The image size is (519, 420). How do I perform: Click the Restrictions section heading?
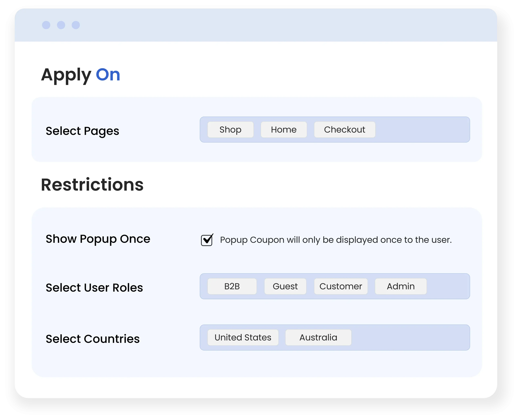92,185
